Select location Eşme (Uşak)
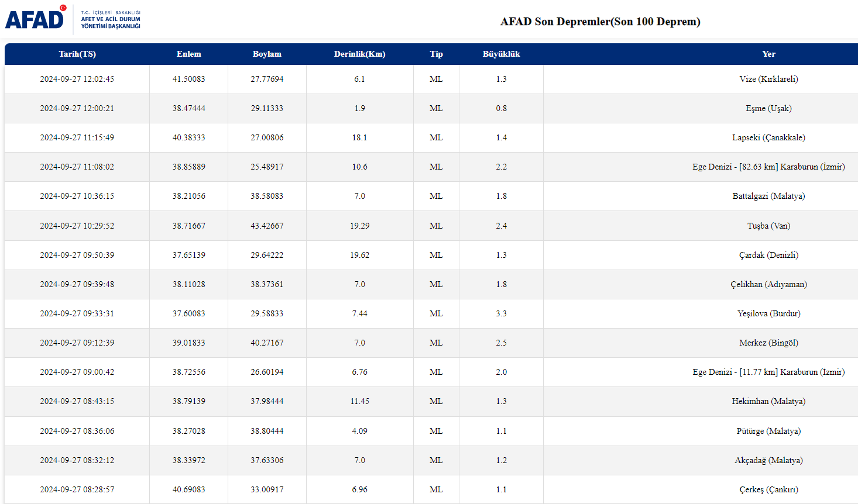 point(769,108)
